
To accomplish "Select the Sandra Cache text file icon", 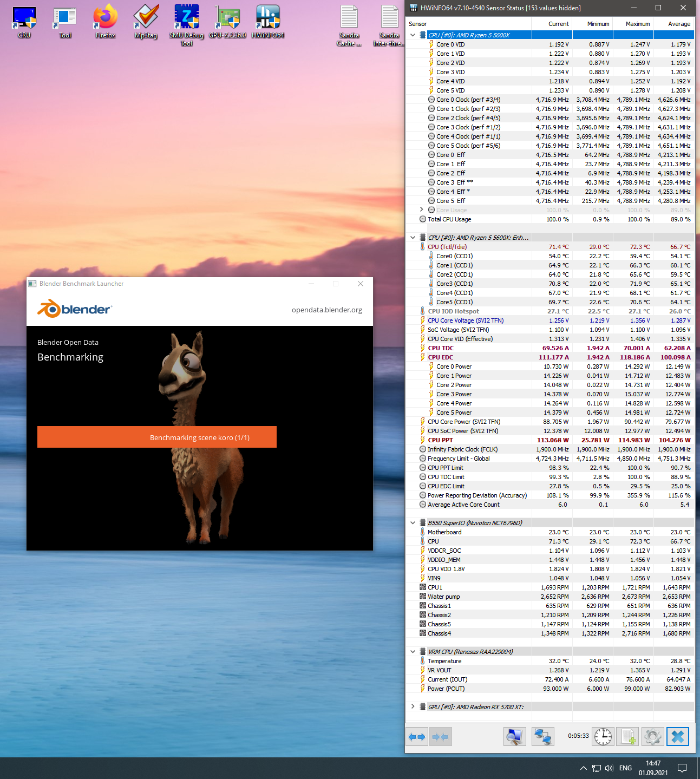I will click(349, 25).
